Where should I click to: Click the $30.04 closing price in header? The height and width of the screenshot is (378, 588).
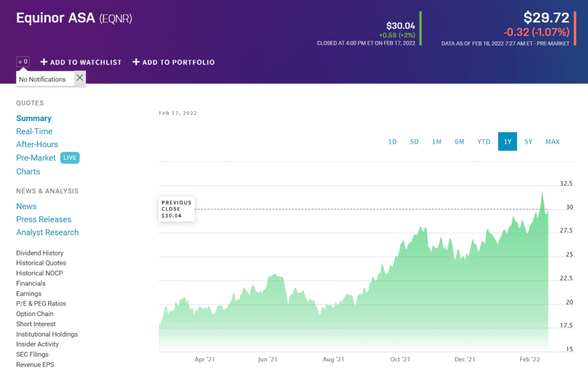pyautogui.click(x=400, y=26)
